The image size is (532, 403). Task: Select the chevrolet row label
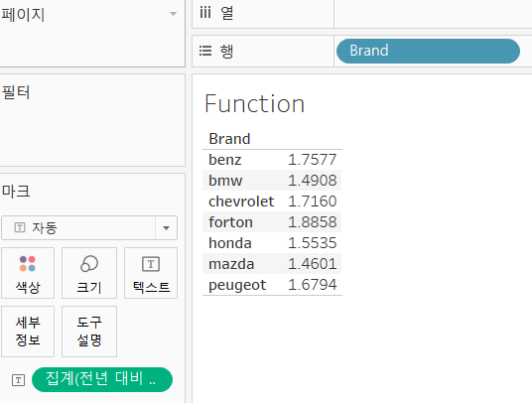coord(241,201)
